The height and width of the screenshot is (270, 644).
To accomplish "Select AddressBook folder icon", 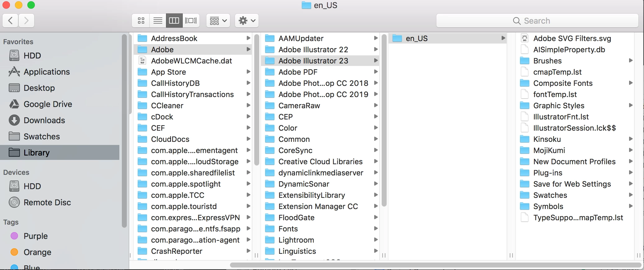I will pyautogui.click(x=142, y=38).
